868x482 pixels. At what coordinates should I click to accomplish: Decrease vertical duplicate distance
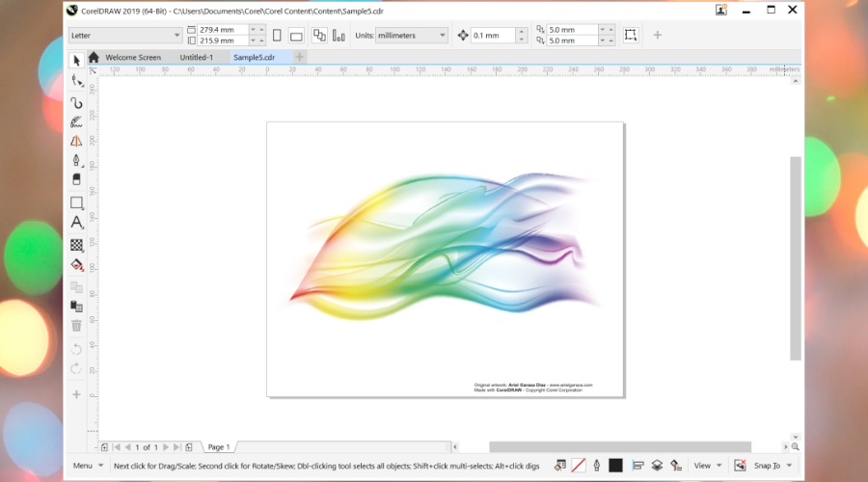tap(602, 40)
